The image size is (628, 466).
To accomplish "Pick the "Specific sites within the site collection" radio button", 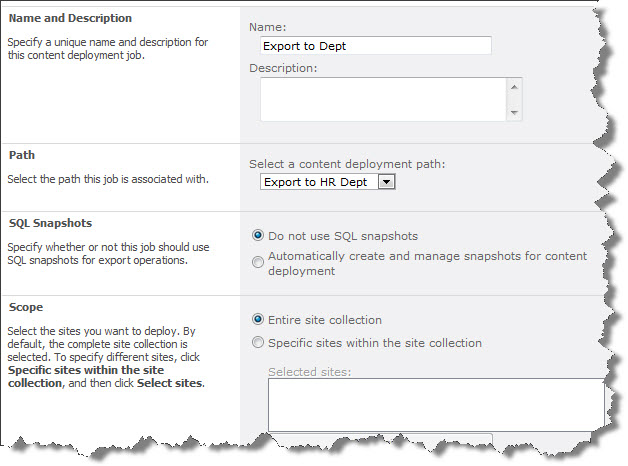I will click(259, 343).
